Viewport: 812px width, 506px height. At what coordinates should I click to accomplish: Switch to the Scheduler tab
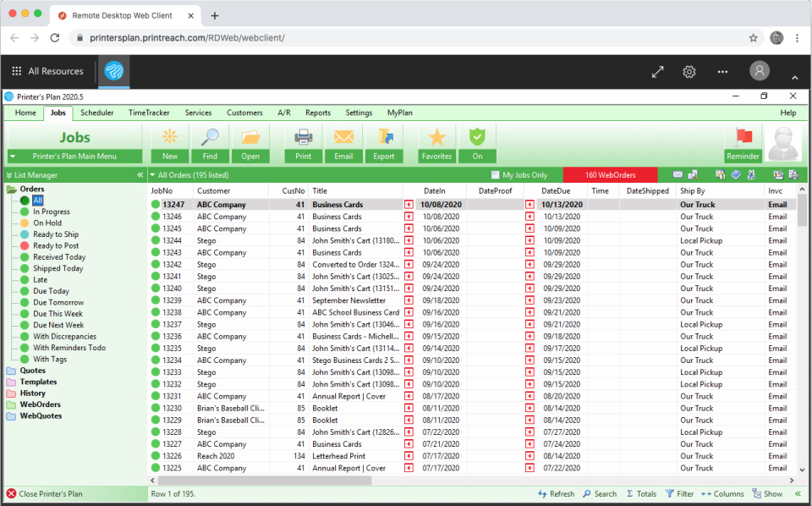96,113
